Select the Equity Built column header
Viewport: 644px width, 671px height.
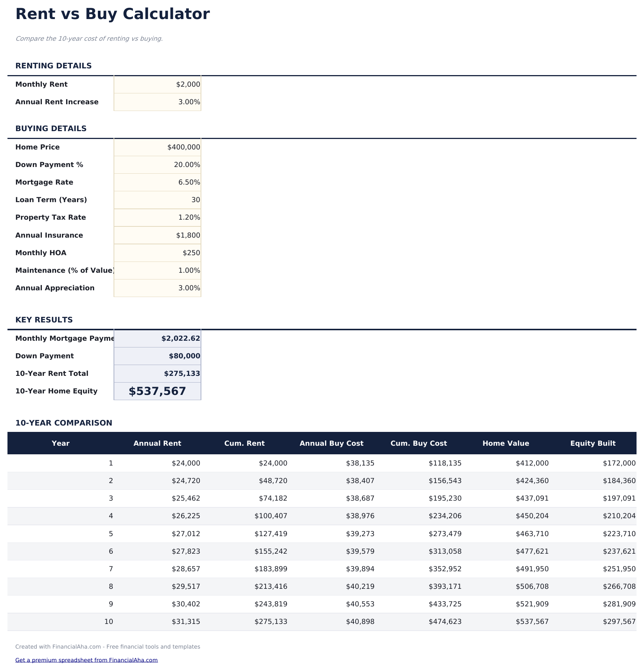(593, 443)
